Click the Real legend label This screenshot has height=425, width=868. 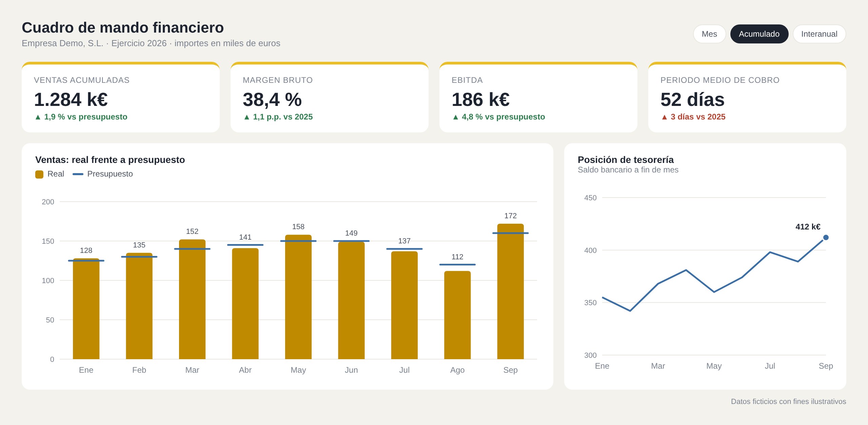56,174
